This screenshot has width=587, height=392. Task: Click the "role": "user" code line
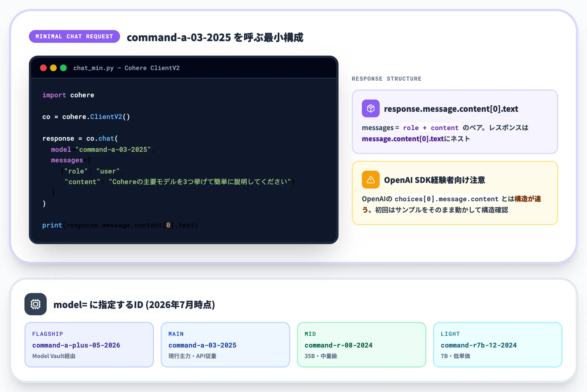tap(92, 171)
